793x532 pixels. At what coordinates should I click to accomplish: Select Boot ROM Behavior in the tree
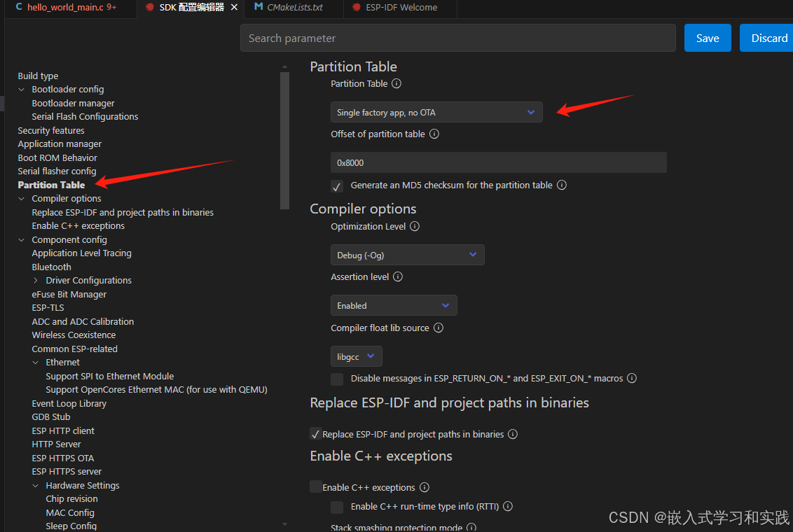tap(57, 157)
